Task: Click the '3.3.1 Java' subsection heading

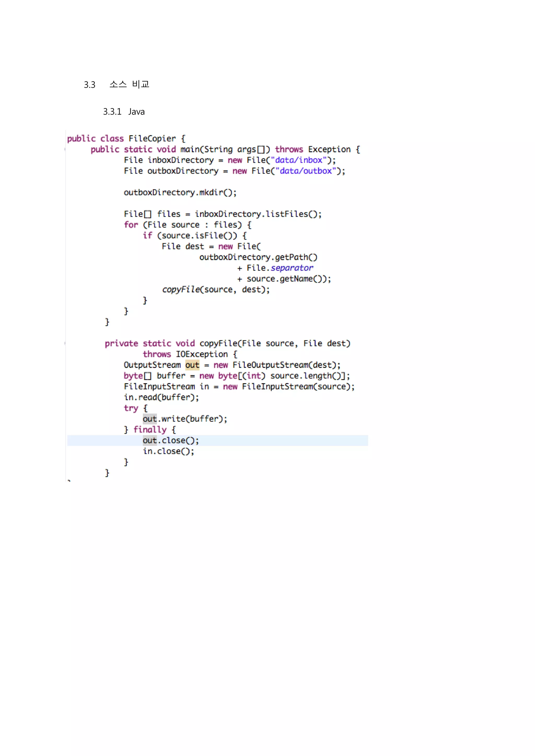Action: click(x=124, y=112)
